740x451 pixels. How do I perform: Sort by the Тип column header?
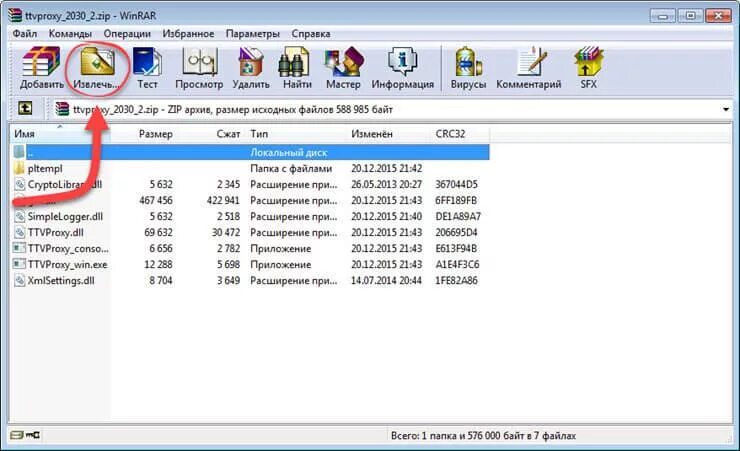(x=295, y=134)
